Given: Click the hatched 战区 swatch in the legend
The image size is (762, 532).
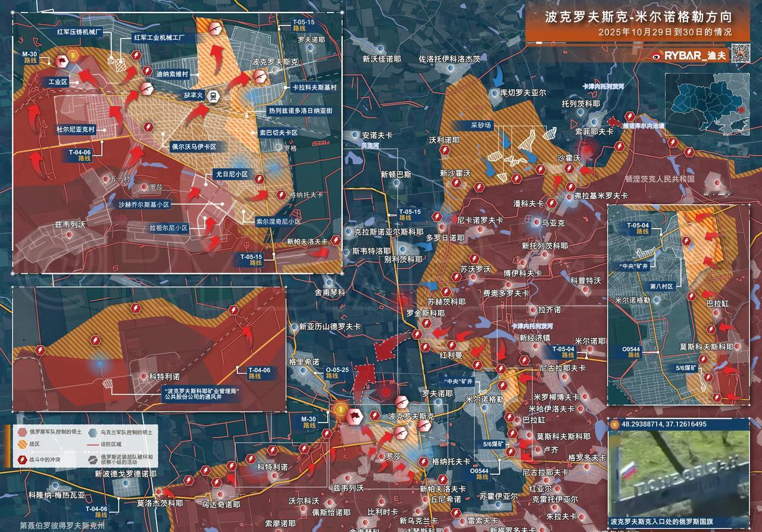Looking at the screenshot, I should point(22,443).
